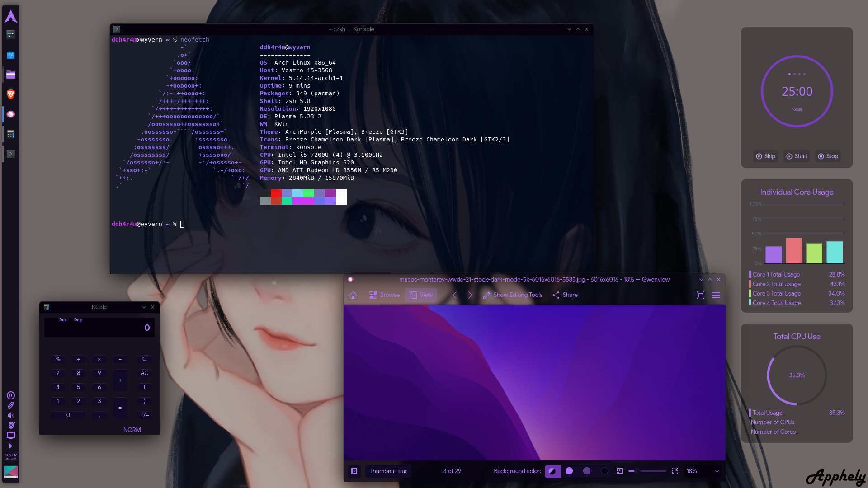868x488 pixels.
Task: Open Arch application launcher icon
Action: pos(11,16)
